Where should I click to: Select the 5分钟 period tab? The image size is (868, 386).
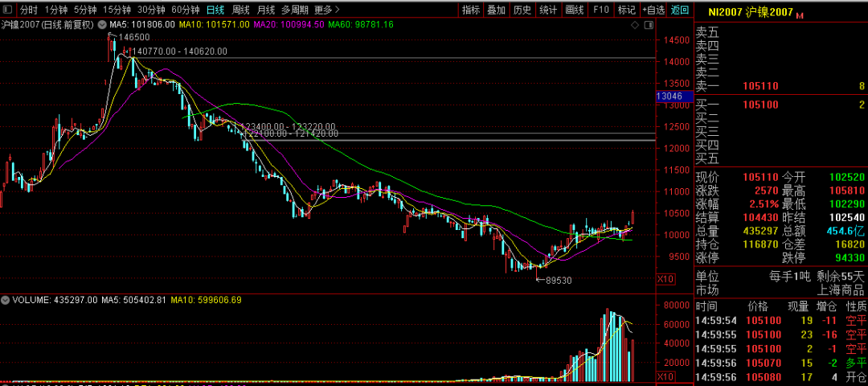84,10
